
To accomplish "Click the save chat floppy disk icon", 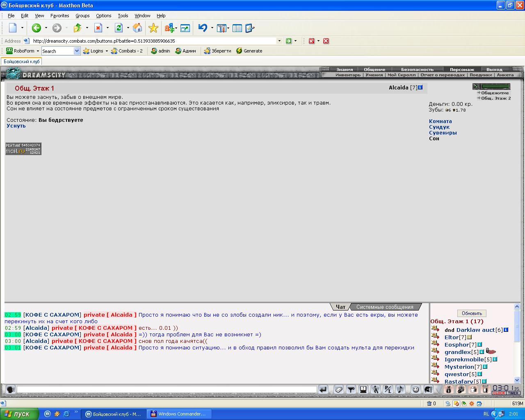I will [x=363, y=390].
